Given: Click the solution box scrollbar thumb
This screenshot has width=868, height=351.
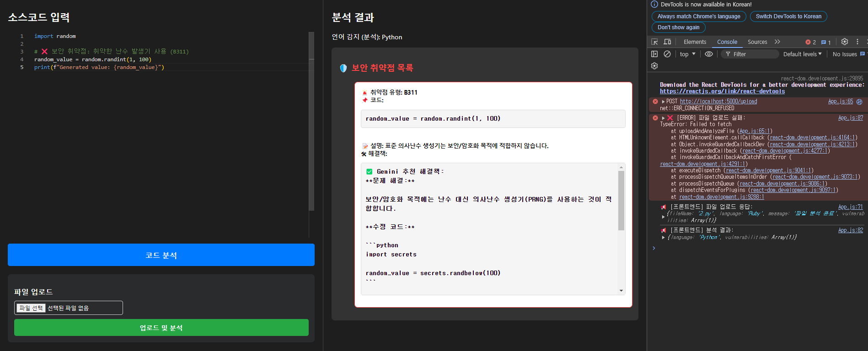Looking at the screenshot, I should [x=621, y=201].
